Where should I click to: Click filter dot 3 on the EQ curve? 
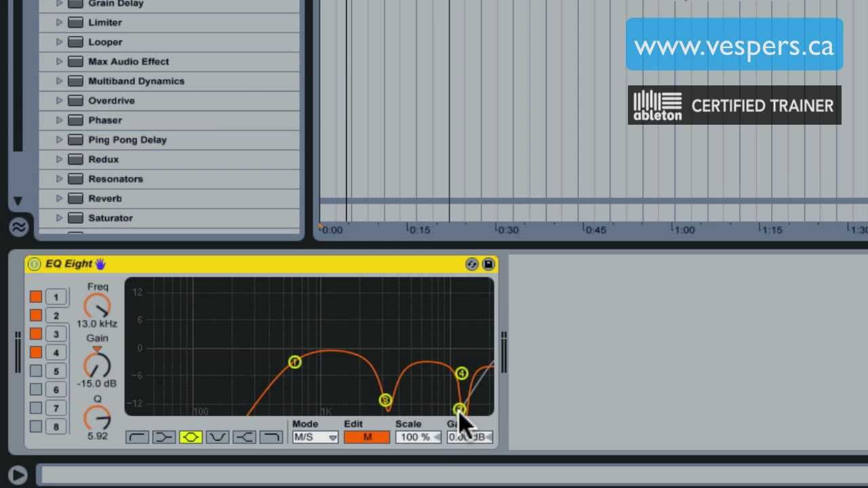385,401
